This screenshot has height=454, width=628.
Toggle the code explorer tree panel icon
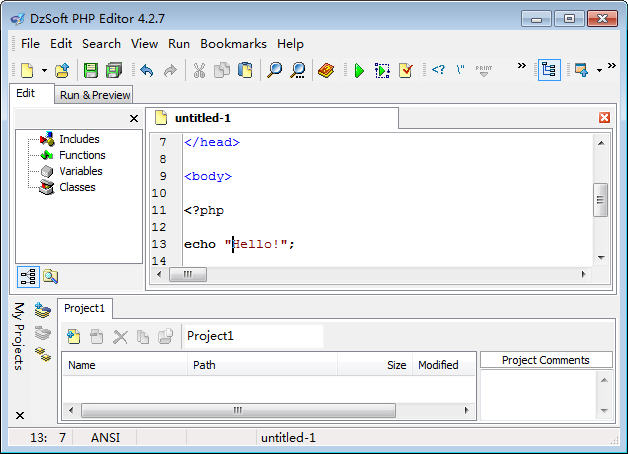coord(549,70)
